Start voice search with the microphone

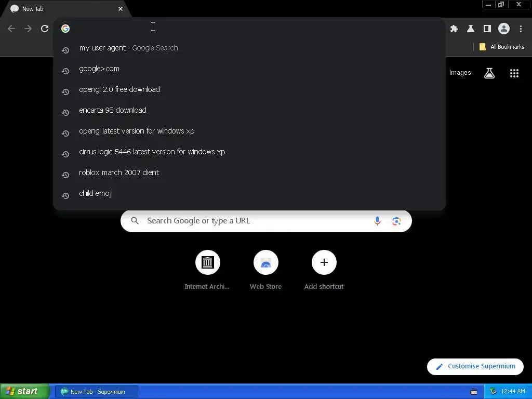coord(377,221)
